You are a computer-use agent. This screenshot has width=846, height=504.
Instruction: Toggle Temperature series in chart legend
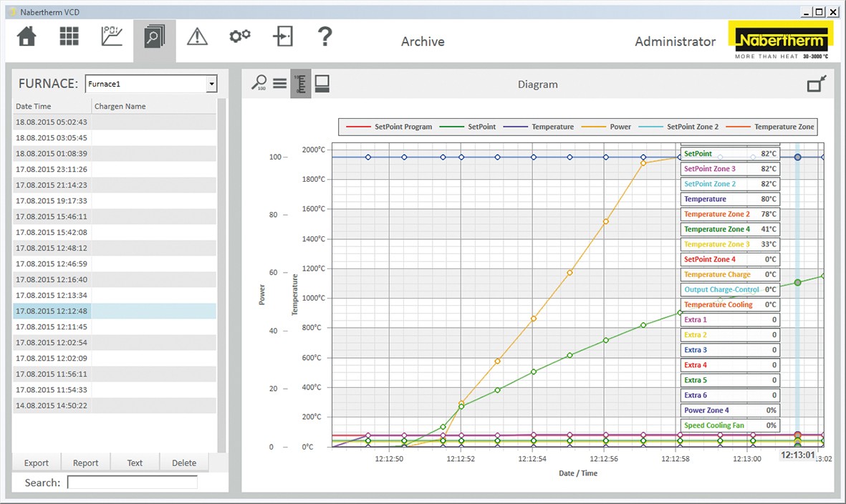(539, 127)
